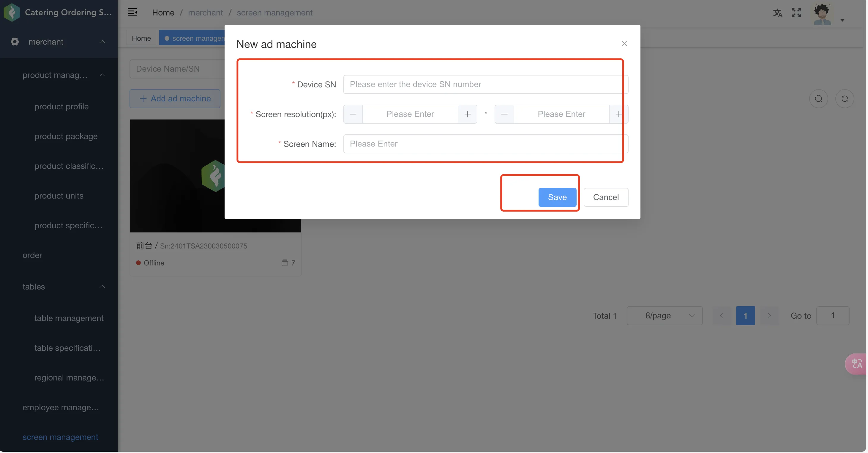This screenshot has height=453, width=868.
Task: Click the round refresh icon button
Action: tap(845, 98)
